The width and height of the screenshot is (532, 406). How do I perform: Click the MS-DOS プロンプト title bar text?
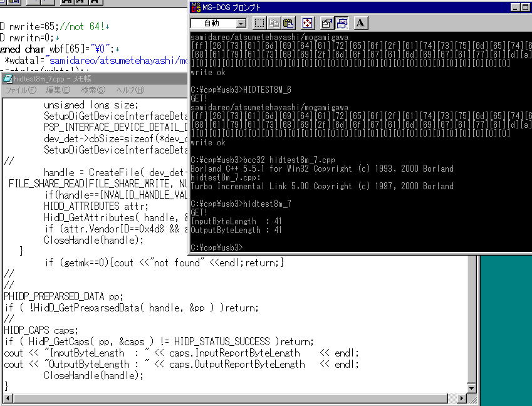[231, 7]
